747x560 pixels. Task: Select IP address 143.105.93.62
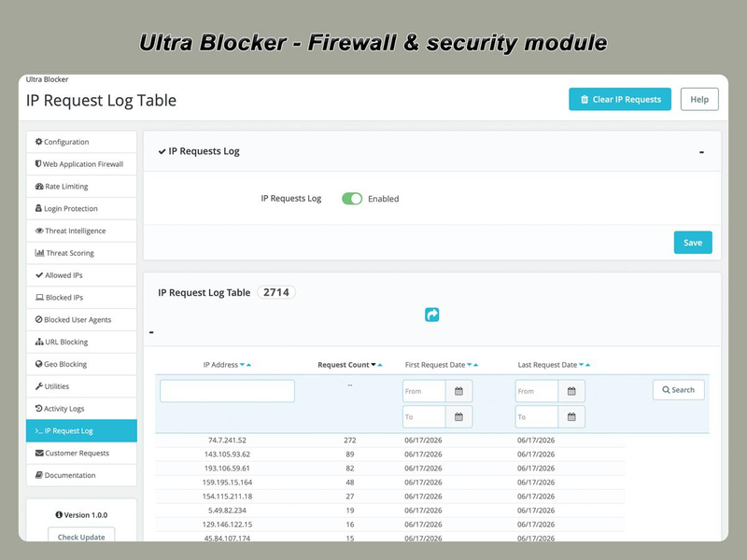coord(227,455)
